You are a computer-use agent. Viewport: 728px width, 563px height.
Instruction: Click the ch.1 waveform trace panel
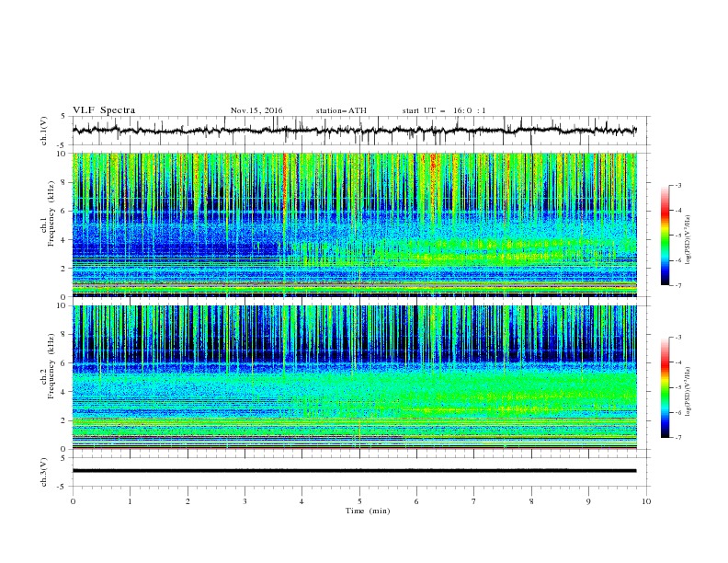pyautogui.click(x=360, y=131)
